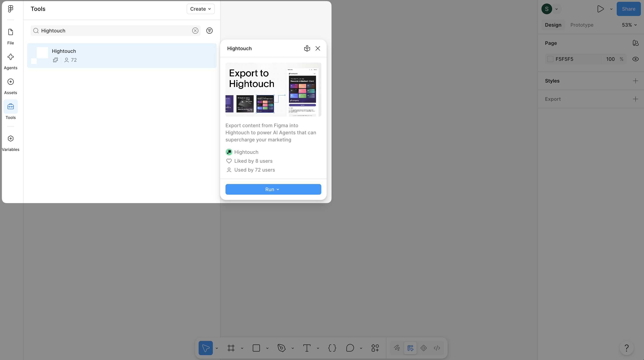Clear the Hightouch search query
Screen dimensions: 644x360
coord(195,30)
